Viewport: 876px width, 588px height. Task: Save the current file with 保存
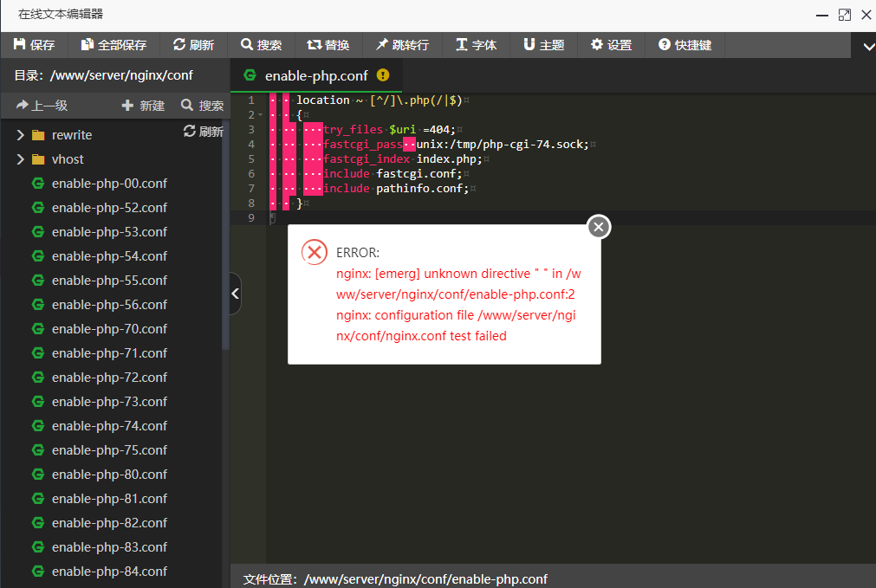point(34,45)
